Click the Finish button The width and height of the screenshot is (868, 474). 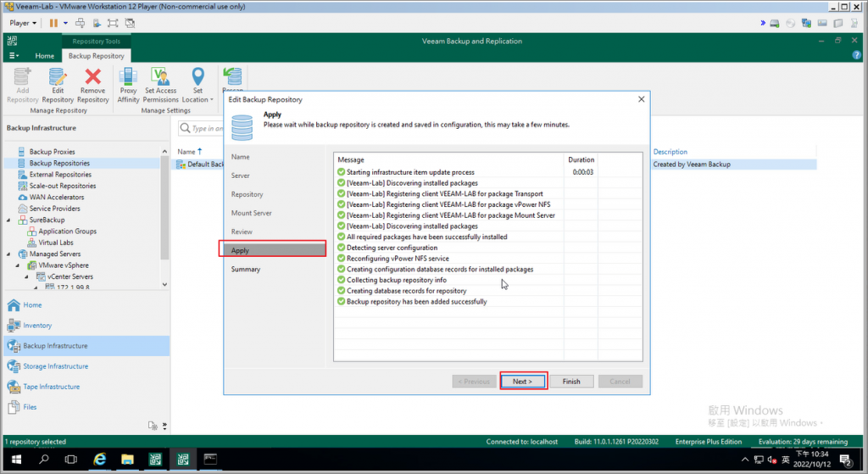571,382
